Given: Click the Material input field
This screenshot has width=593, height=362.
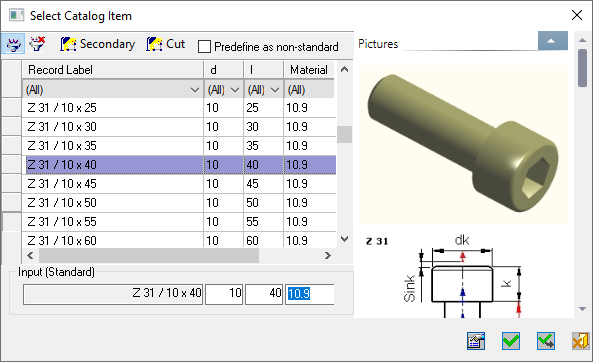Looking at the screenshot, I should click(310, 294).
